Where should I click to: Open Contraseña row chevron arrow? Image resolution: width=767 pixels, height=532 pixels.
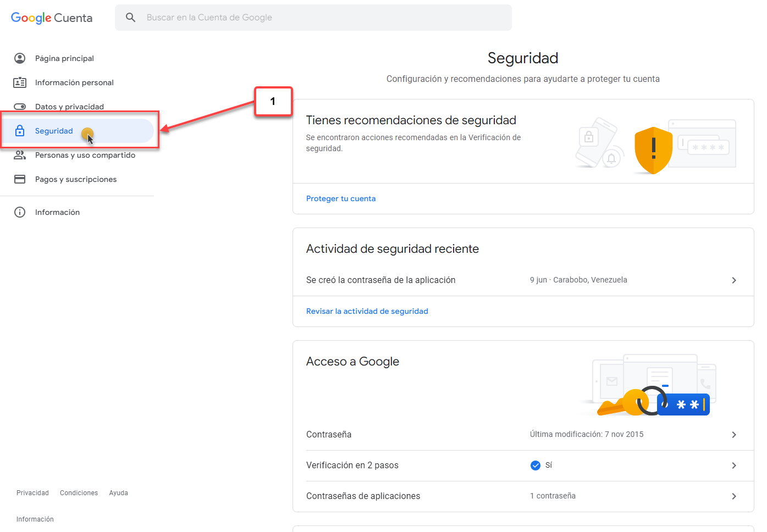[x=734, y=435]
